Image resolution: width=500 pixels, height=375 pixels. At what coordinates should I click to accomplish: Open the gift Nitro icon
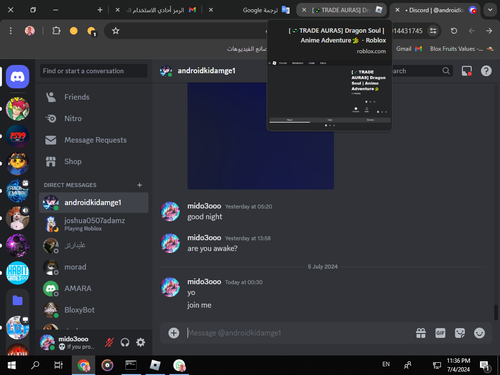(x=421, y=333)
